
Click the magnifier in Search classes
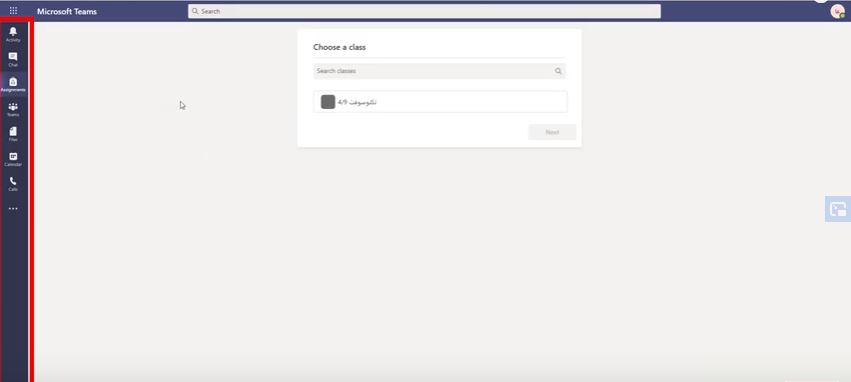click(x=558, y=71)
